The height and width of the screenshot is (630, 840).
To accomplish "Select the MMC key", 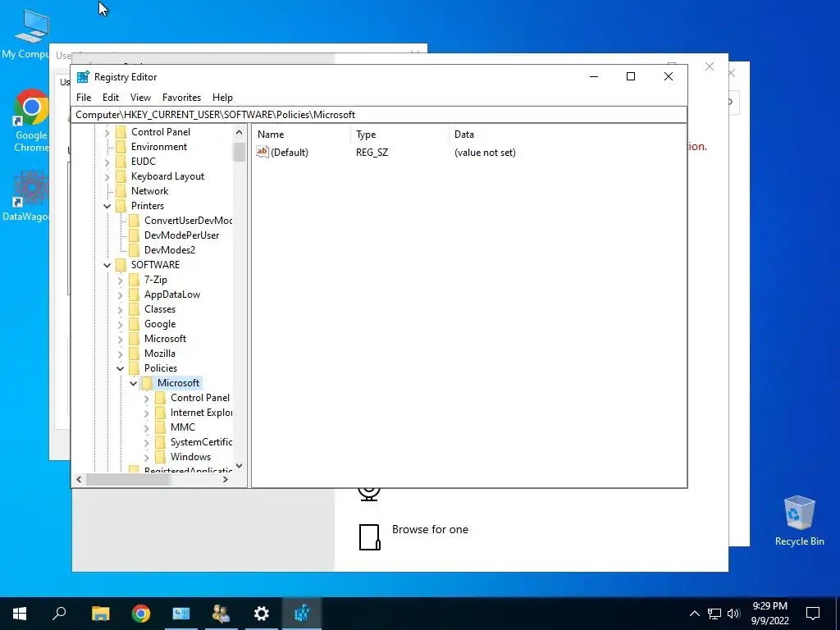I will 183,427.
